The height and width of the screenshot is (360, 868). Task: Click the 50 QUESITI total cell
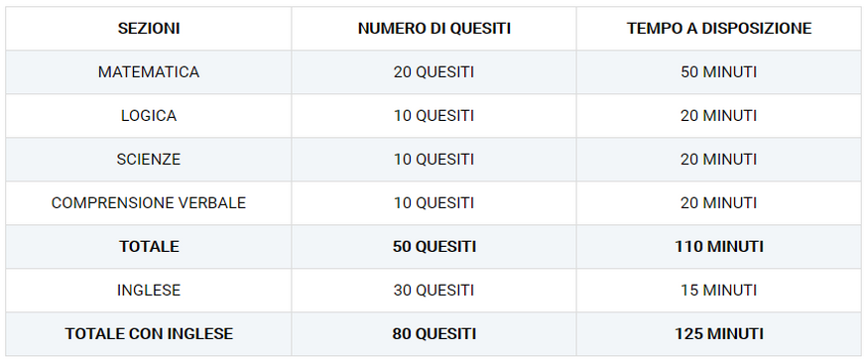[434, 247]
